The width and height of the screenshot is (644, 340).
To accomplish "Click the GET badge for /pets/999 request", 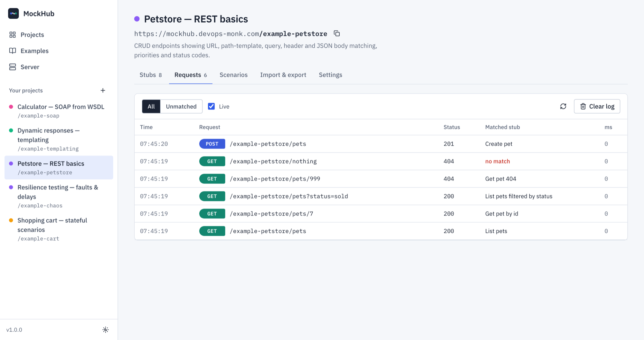I will coord(212,179).
